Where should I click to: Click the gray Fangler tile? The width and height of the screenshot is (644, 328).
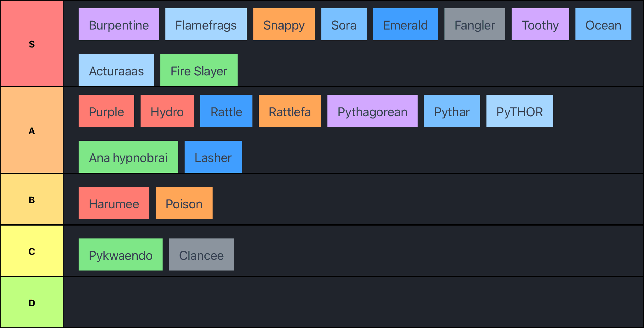coord(475,25)
